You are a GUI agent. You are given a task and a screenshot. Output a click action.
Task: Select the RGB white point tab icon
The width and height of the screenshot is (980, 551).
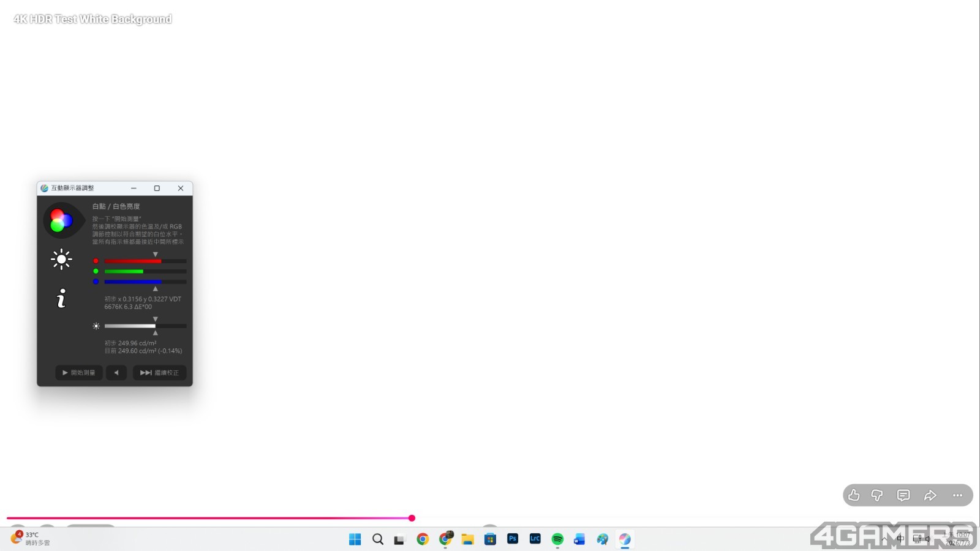tap(61, 220)
